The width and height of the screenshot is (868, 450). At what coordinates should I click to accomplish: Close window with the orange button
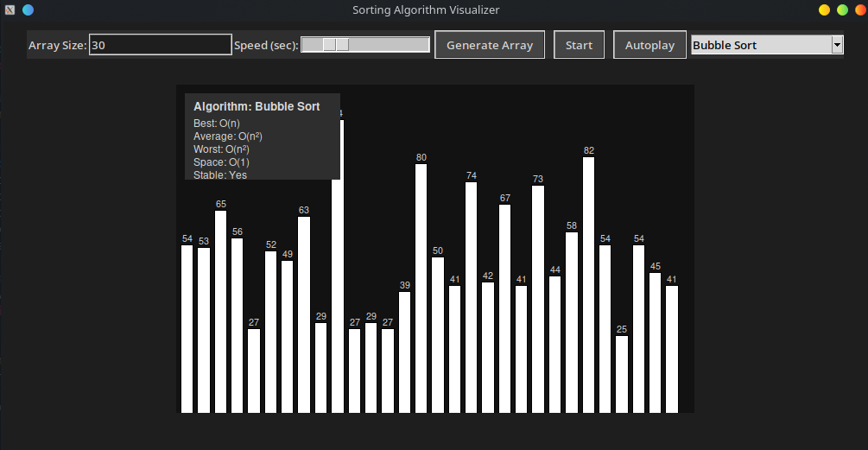click(x=860, y=10)
